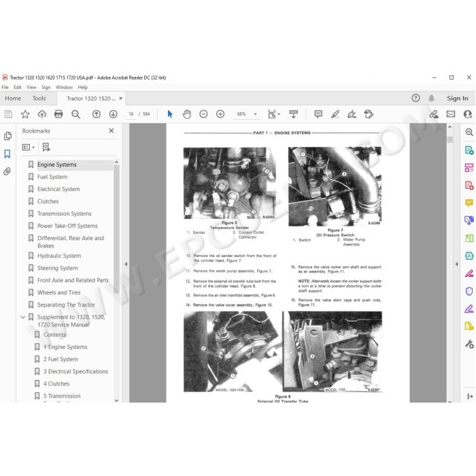Switch to the Tools tab
This screenshot has width=476, height=476.
pyautogui.click(x=39, y=99)
